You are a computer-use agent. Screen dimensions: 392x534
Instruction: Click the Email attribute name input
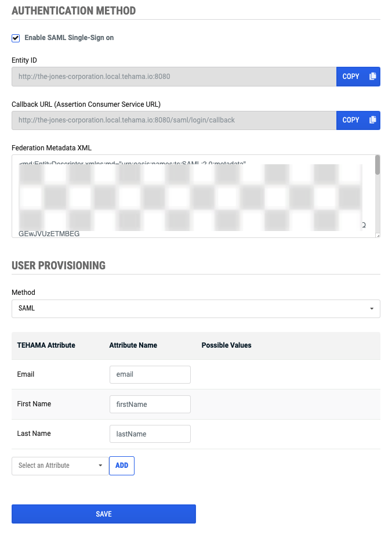tap(150, 374)
